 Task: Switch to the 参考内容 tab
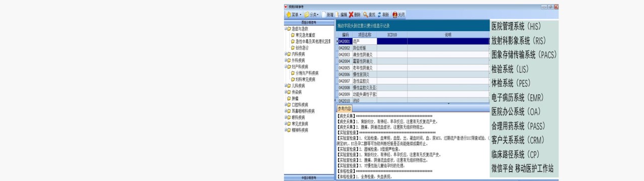click(345, 109)
